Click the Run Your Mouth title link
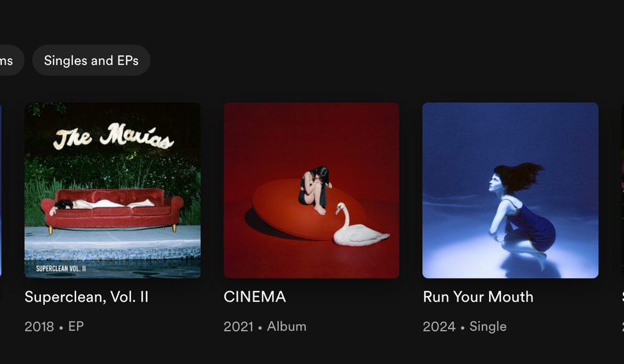This screenshot has width=624, height=364. click(478, 297)
